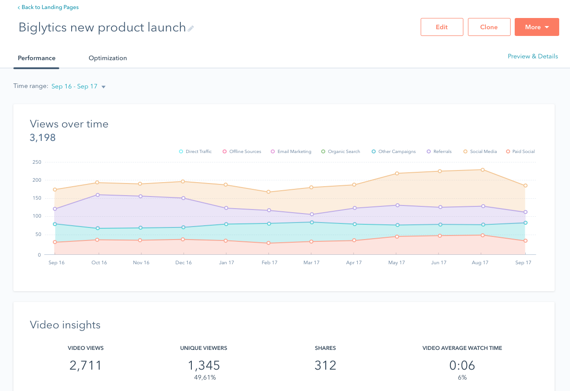Open the More dropdown menu
The image size is (570, 391).
(537, 27)
